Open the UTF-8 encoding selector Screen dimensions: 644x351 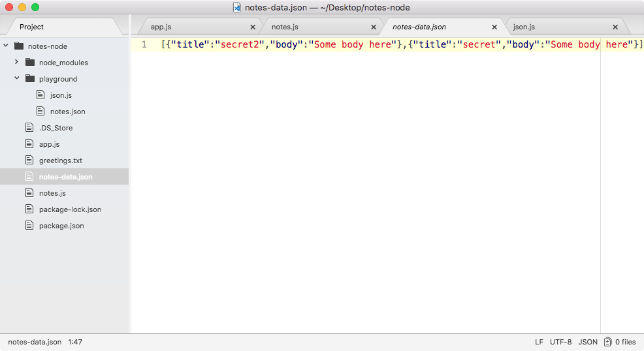pos(560,342)
